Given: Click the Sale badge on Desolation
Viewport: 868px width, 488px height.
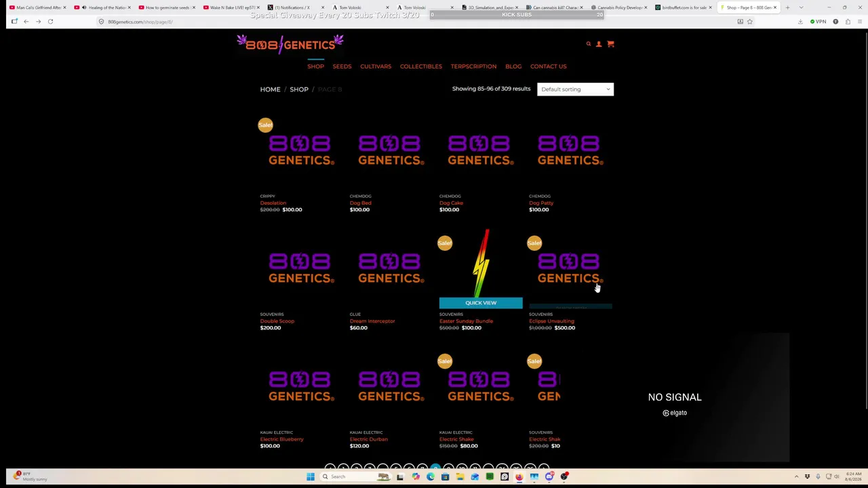Looking at the screenshot, I should click(x=265, y=125).
